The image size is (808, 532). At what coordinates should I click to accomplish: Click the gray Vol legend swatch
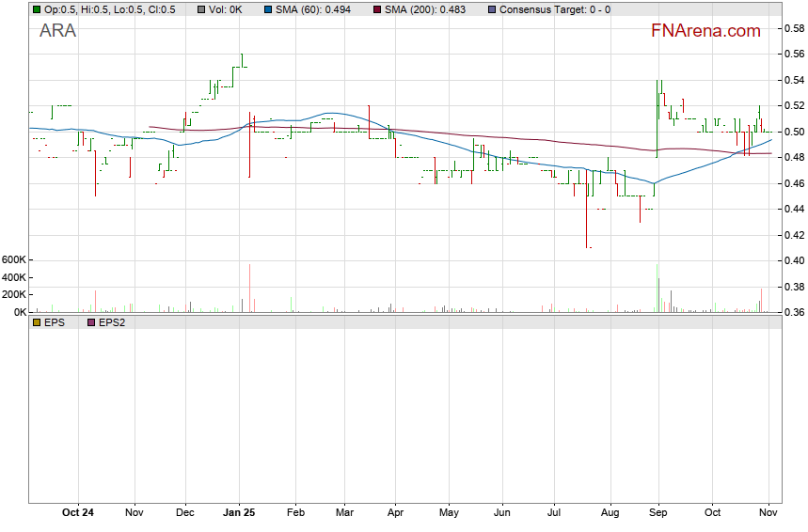pyautogui.click(x=202, y=9)
